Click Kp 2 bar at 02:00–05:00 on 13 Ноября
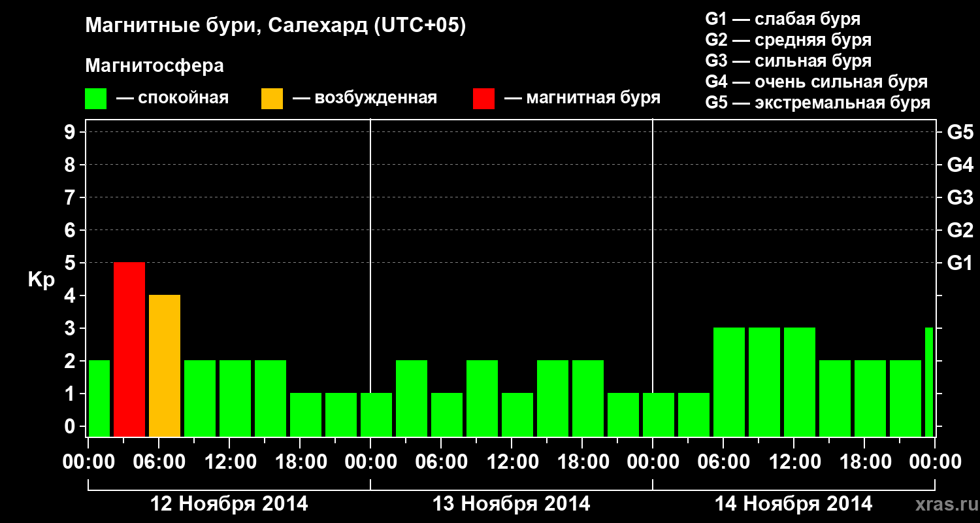 point(412,399)
